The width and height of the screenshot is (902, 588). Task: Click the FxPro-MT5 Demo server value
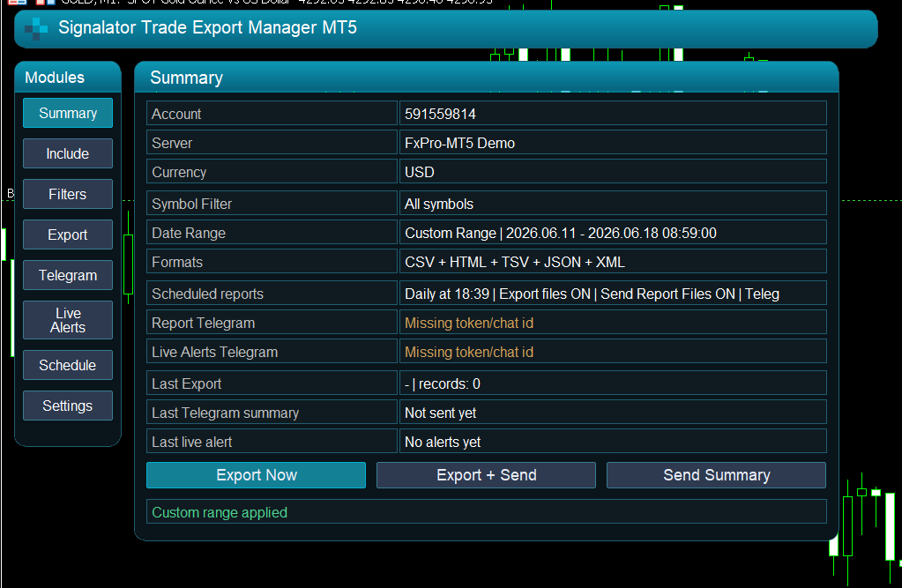click(613, 143)
